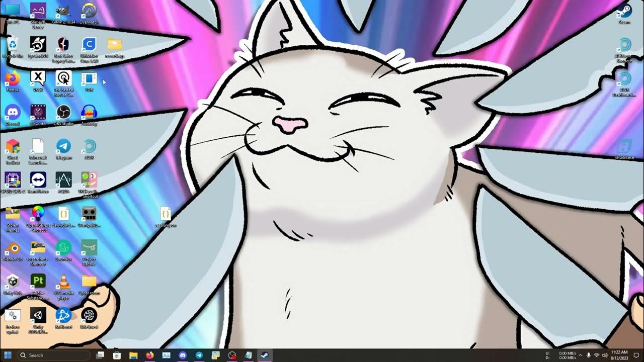Select the Ghost Toolbox icon

[x=13, y=151]
